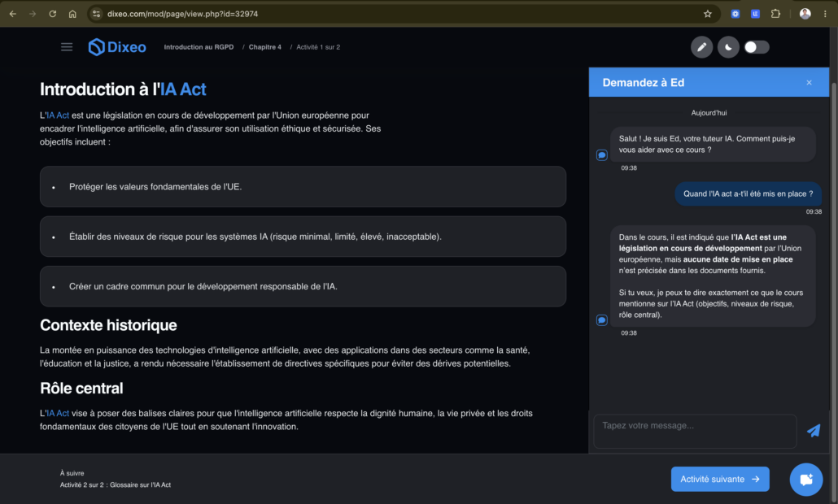838x504 pixels.
Task: Click the Rôle central heading
Action: [x=81, y=388]
